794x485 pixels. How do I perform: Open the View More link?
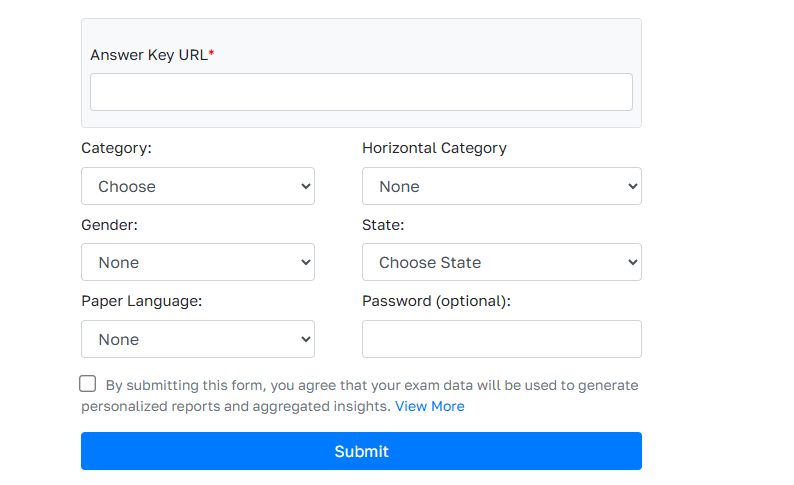click(x=429, y=406)
